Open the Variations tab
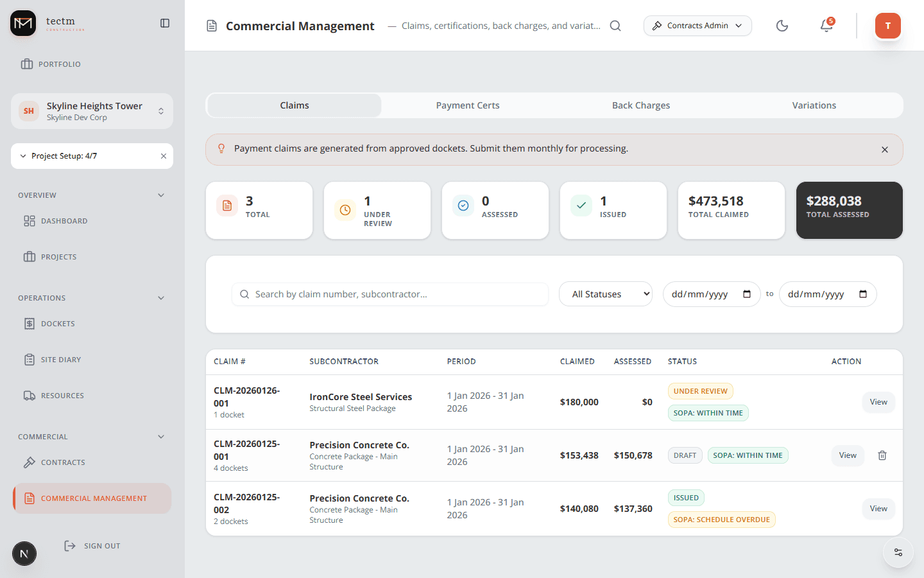Viewport: 924px width, 578px height. coord(814,105)
